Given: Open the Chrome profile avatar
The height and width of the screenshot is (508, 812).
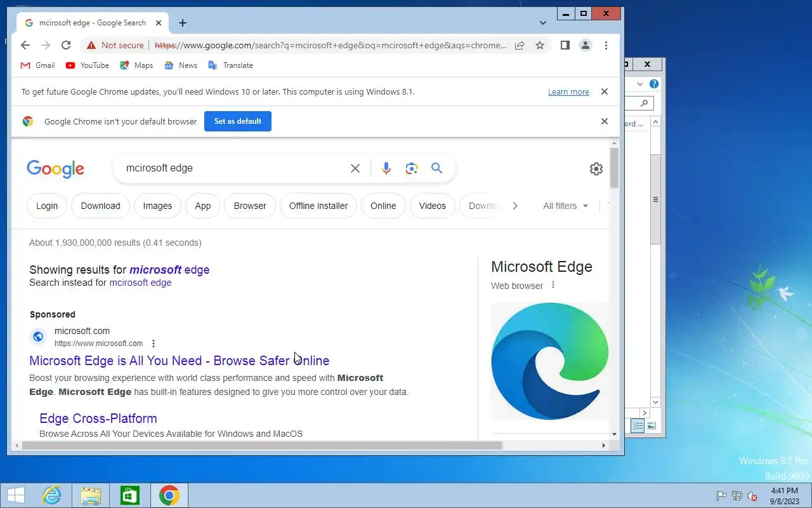Looking at the screenshot, I should click(x=586, y=45).
